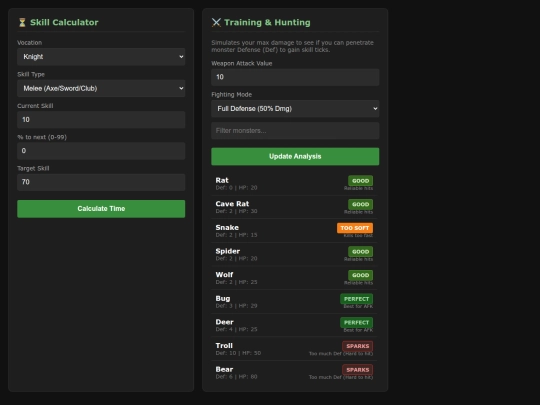Viewport: 540px width, 405px height.
Task: Select the Wolf monster name
Action: [224, 275]
